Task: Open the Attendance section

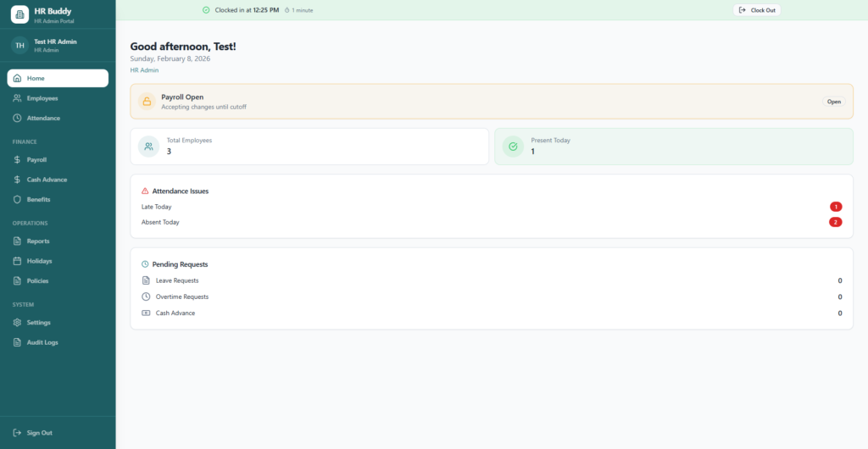Action: pyautogui.click(x=43, y=118)
